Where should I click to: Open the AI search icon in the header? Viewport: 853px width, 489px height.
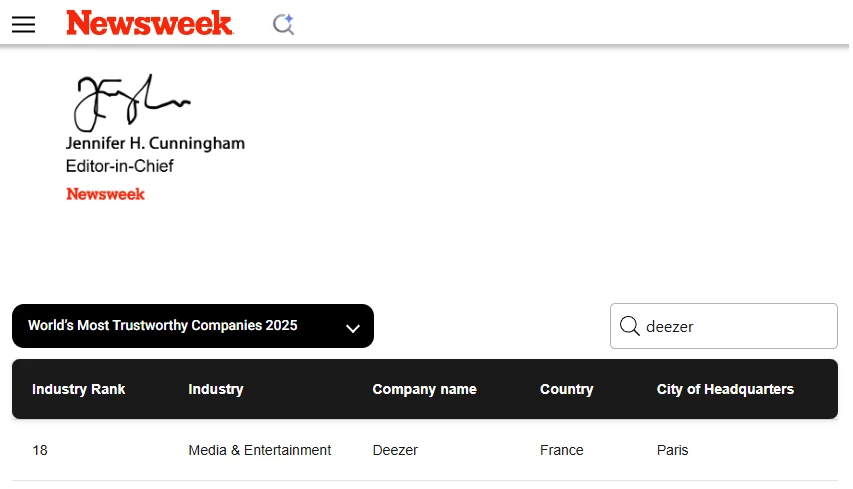pos(284,24)
